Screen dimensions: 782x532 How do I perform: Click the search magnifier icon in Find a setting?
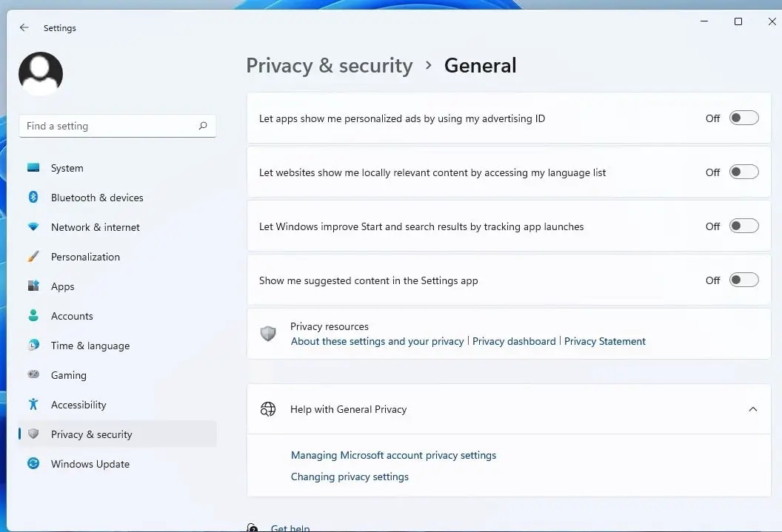[x=203, y=126]
